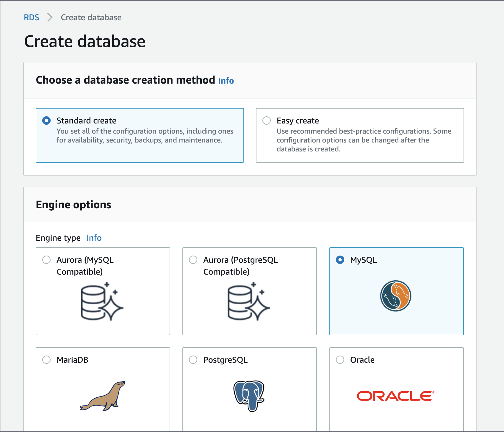Select the Easy create radio button

(267, 120)
